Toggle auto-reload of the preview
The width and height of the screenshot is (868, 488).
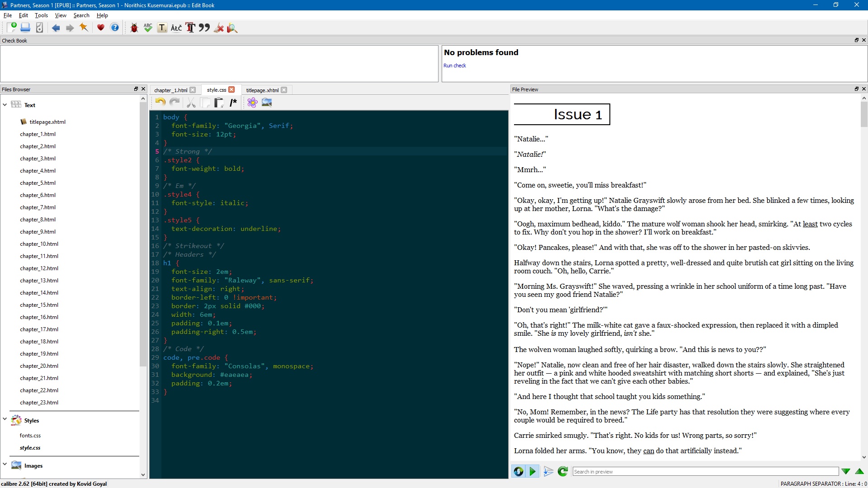click(x=519, y=472)
